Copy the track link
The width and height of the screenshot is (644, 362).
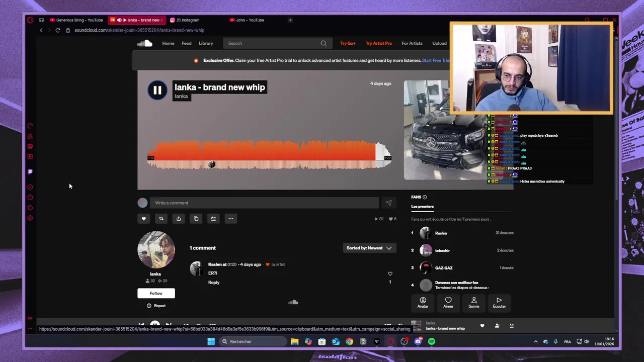click(x=196, y=219)
